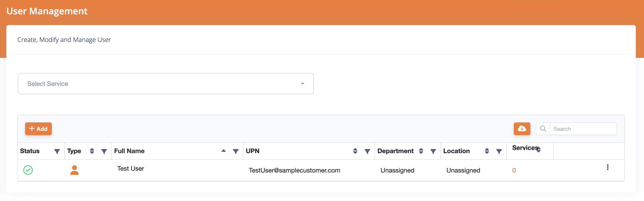This screenshot has width=644, height=201.
Task: Open the UPN column filter
Action: pyautogui.click(x=367, y=151)
